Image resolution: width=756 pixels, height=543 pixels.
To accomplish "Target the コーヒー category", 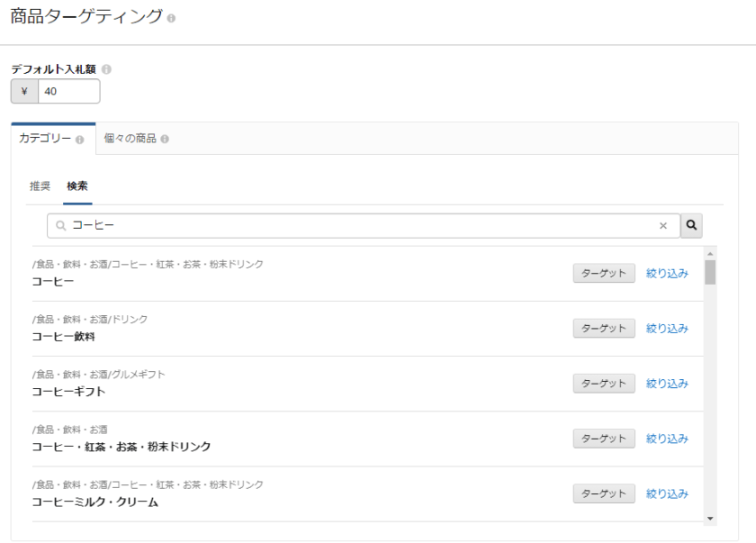I will [604, 274].
